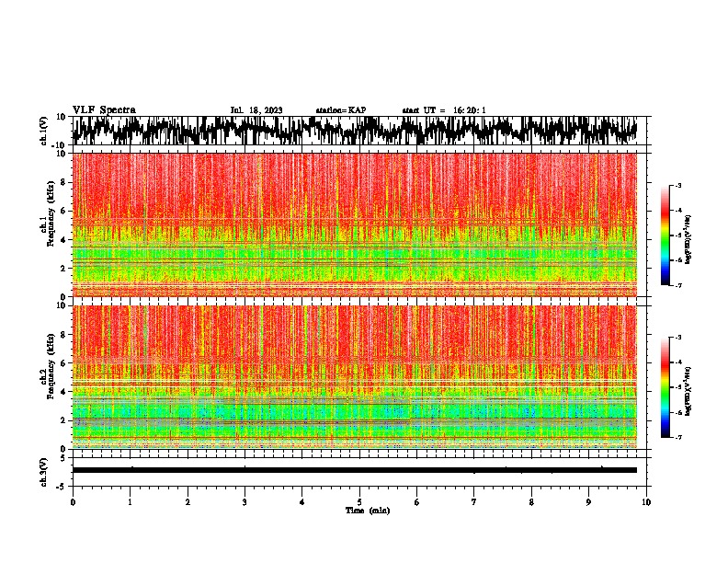Click the VLF Spectra title text
Image resolution: width=728 pixels, height=563 pixels.
click(104, 109)
